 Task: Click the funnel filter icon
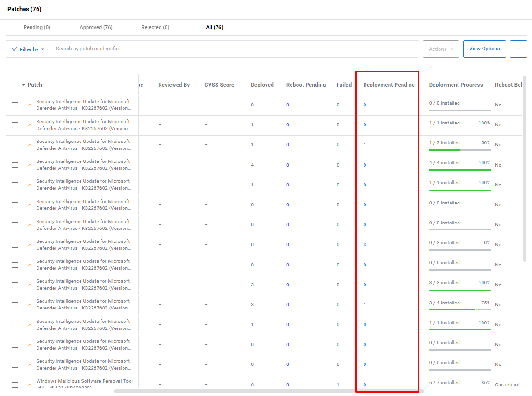click(14, 49)
